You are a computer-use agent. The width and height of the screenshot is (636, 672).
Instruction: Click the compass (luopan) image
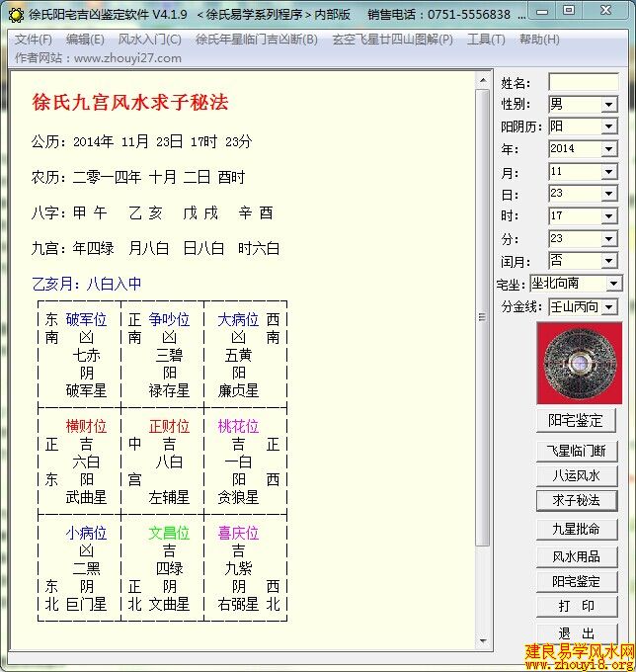pyautogui.click(x=580, y=363)
